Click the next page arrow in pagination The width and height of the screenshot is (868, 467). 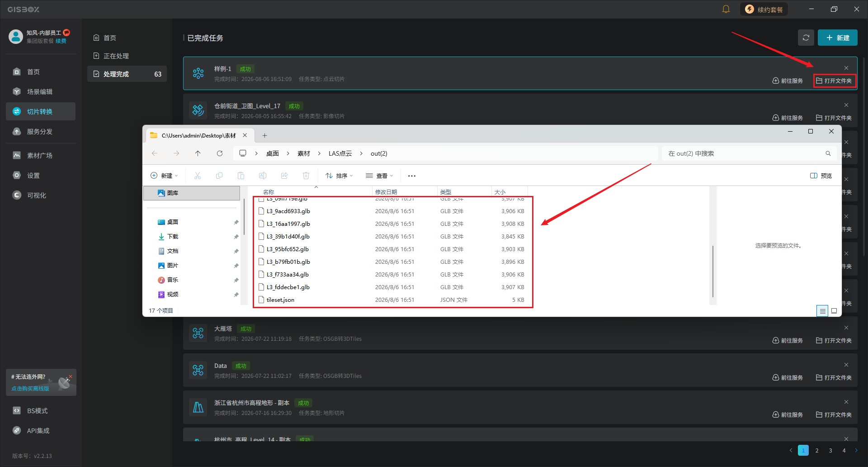[856, 450]
